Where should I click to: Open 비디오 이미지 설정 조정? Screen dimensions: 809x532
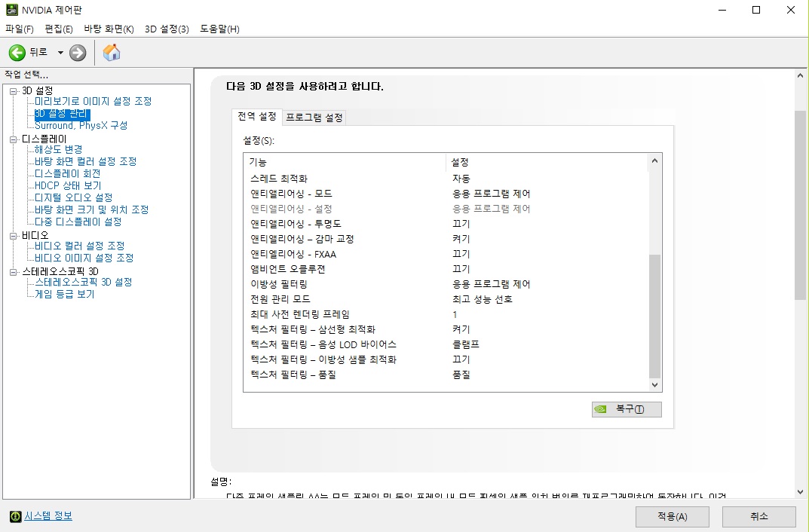pyautogui.click(x=84, y=258)
